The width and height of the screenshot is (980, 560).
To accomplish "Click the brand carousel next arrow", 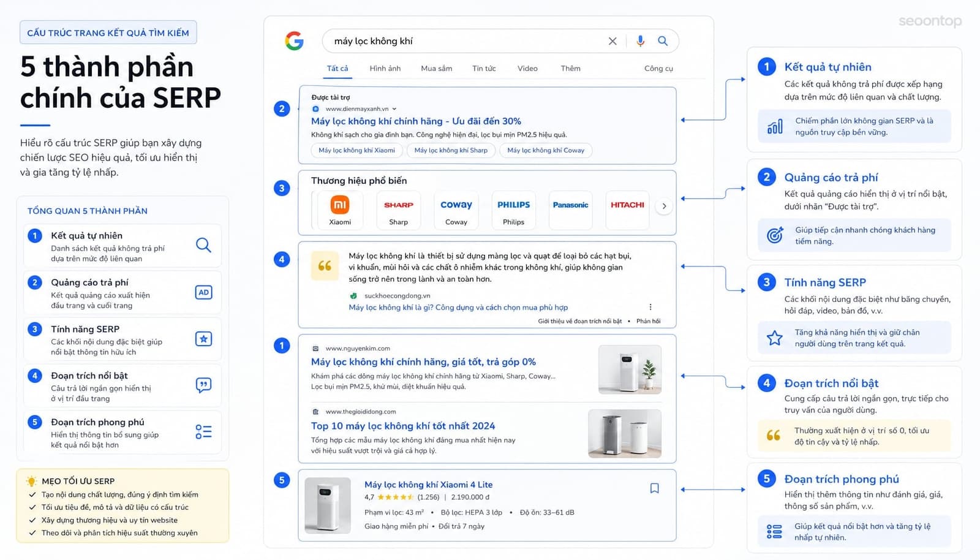I will coord(664,206).
